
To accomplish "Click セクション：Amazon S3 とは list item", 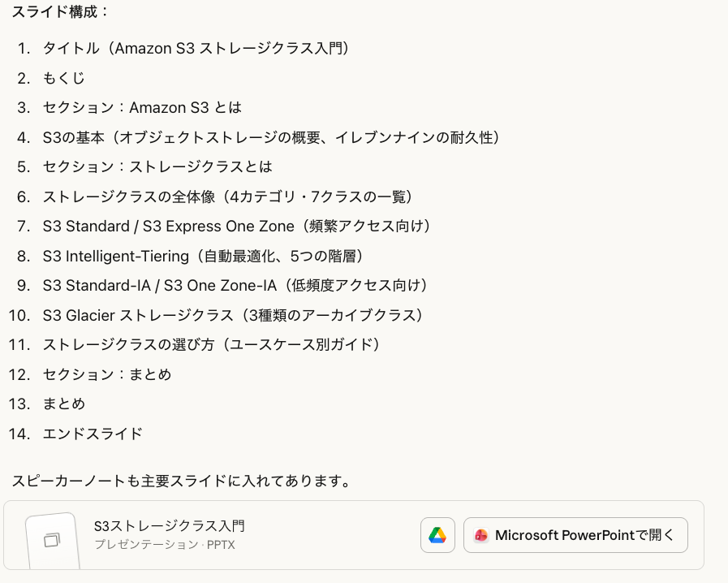I will [142, 107].
